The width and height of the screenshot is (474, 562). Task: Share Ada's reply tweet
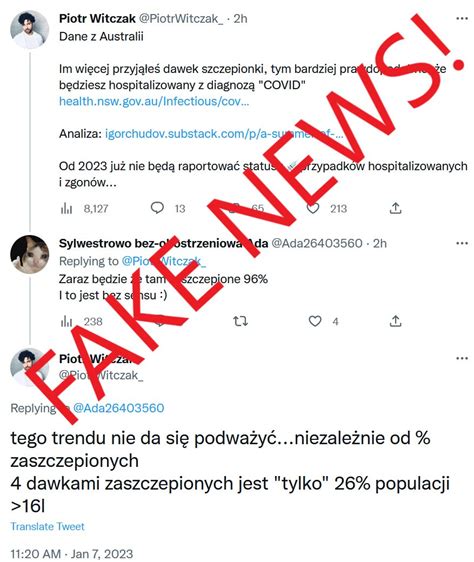395,321
